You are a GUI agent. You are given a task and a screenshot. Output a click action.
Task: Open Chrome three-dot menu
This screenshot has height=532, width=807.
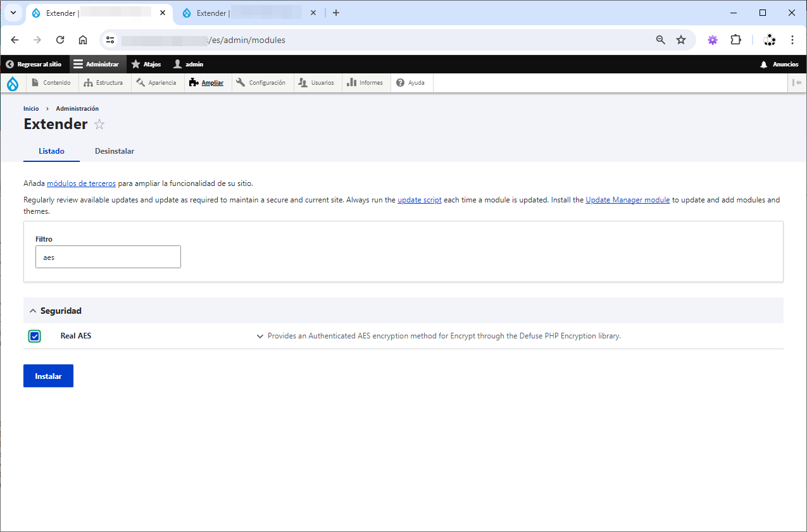[792, 40]
